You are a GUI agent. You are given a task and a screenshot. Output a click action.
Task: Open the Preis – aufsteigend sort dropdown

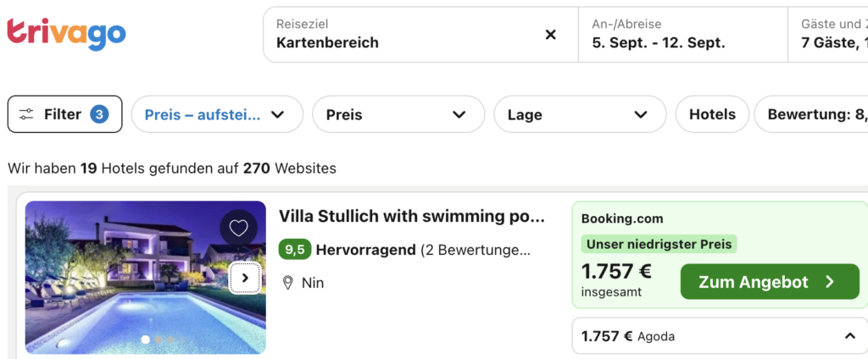pos(217,114)
